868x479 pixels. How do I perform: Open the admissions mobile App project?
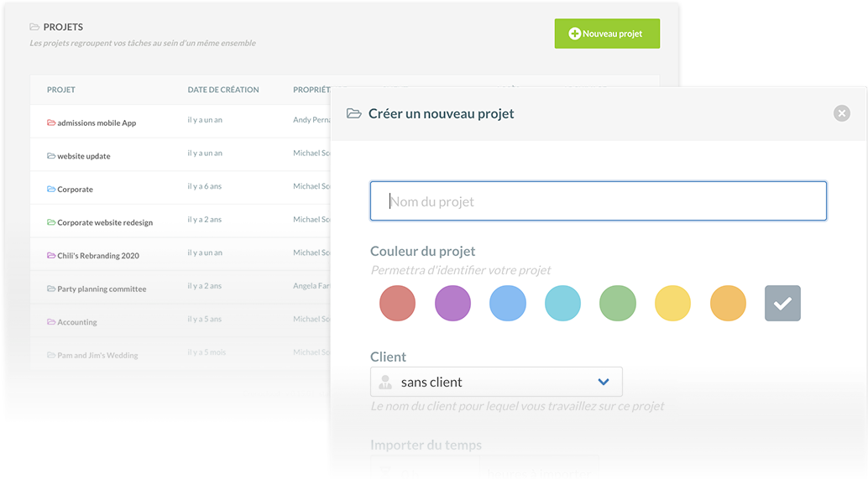point(97,122)
